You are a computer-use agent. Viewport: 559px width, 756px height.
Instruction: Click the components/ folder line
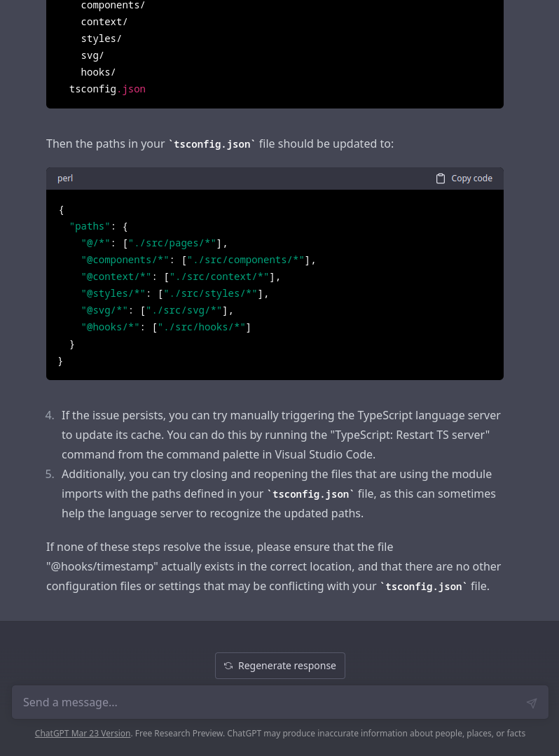point(113,6)
